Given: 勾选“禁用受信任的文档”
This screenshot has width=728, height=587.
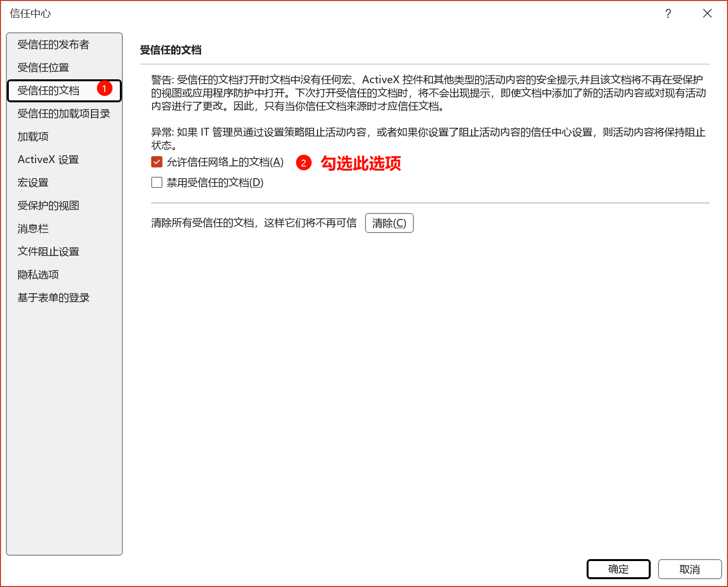Looking at the screenshot, I should tap(157, 182).
